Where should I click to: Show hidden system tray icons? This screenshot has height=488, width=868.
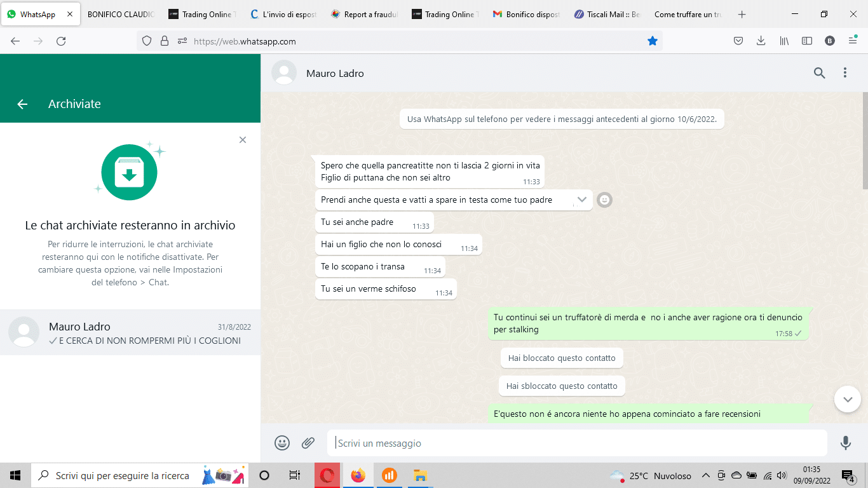pyautogui.click(x=705, y=475)
